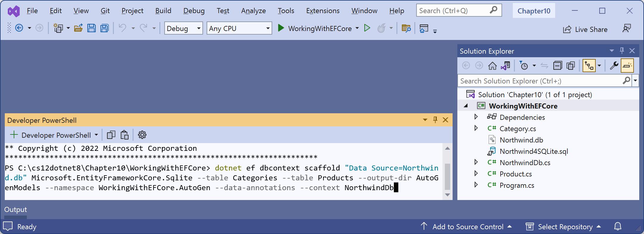The image size is (644, 234).
Task: Select Northwind4SQLite.sql file
Action: (534, 151)
